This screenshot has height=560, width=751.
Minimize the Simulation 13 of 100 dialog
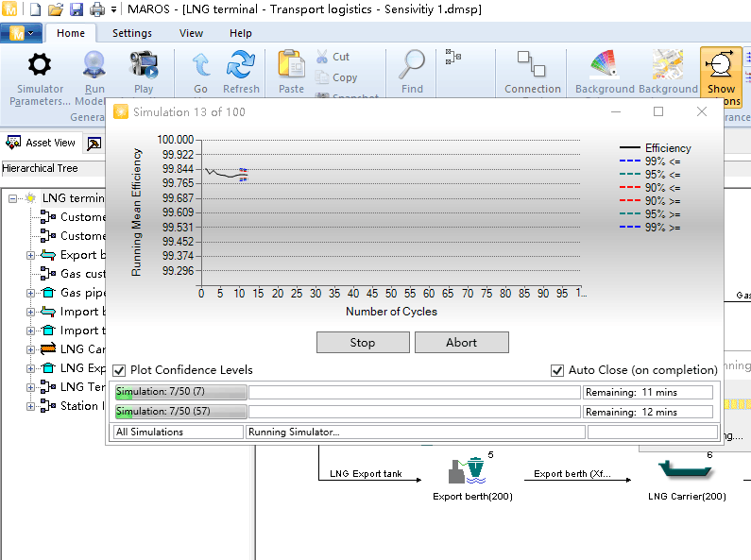[616, 112]
